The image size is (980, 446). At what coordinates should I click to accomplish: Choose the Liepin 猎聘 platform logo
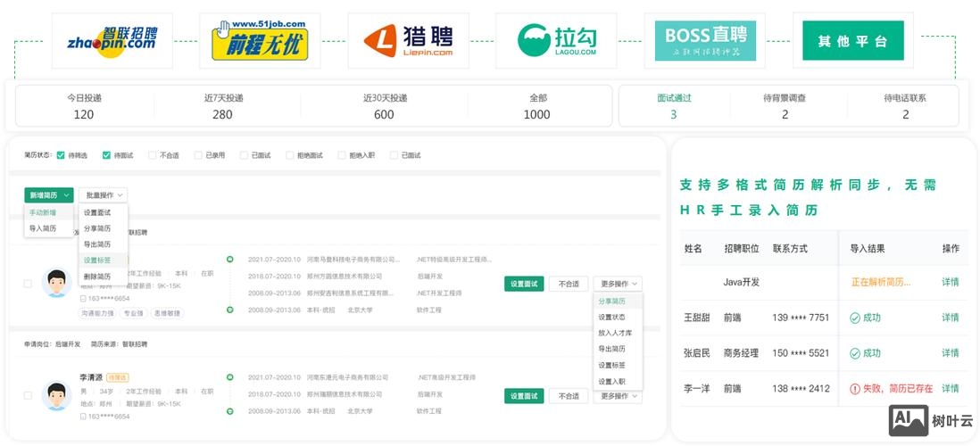click(x=408, y=41)
